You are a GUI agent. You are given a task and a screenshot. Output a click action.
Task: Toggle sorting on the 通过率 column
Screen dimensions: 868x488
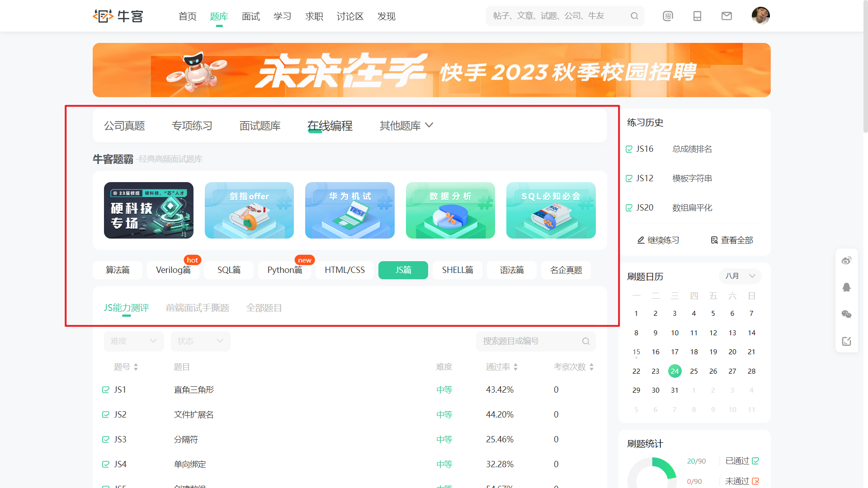coord(516,367)
